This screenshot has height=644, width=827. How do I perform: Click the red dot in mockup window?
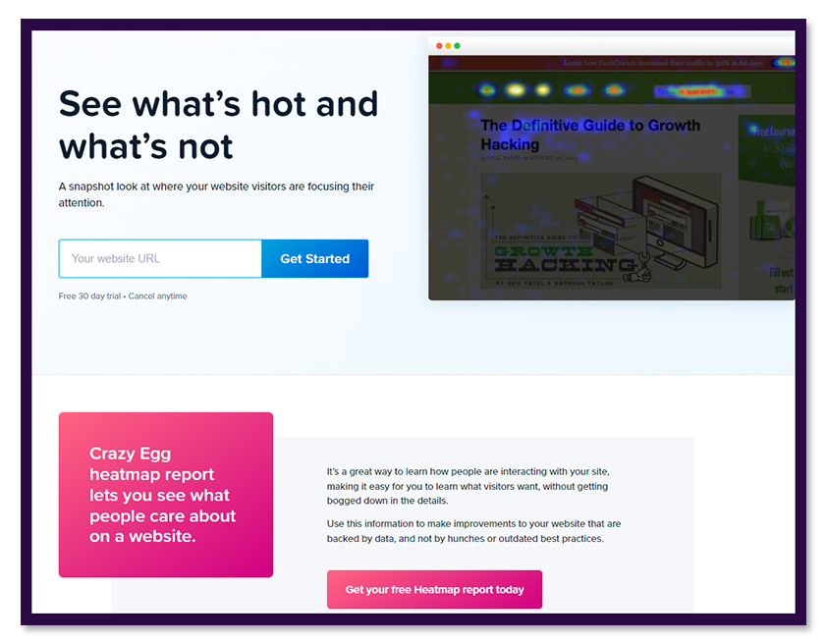[439, 46]
